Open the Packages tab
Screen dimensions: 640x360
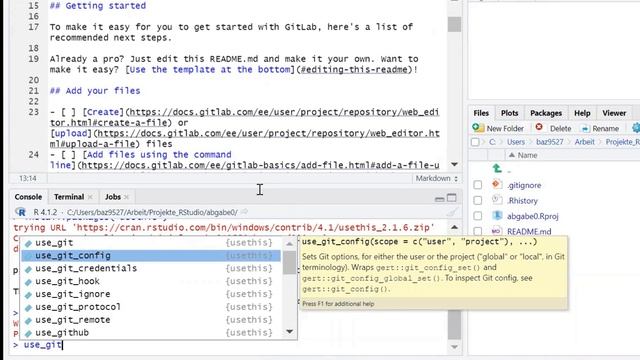(x=546, y=113)
